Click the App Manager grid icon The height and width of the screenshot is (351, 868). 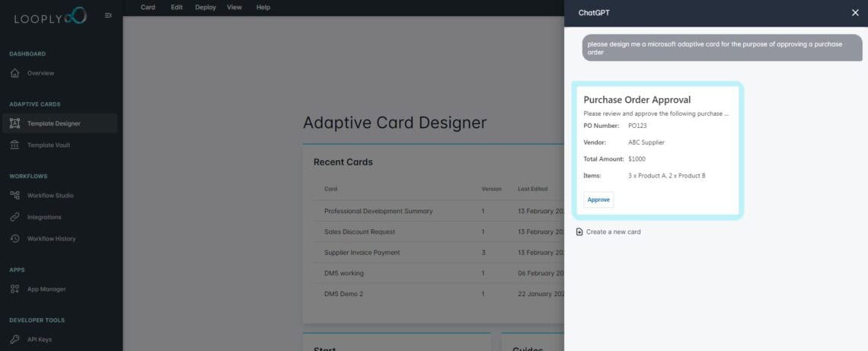(15, 289)
